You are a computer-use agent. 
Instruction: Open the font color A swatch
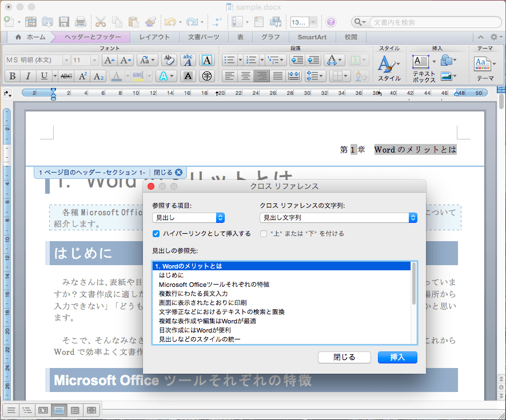(117, 76)
